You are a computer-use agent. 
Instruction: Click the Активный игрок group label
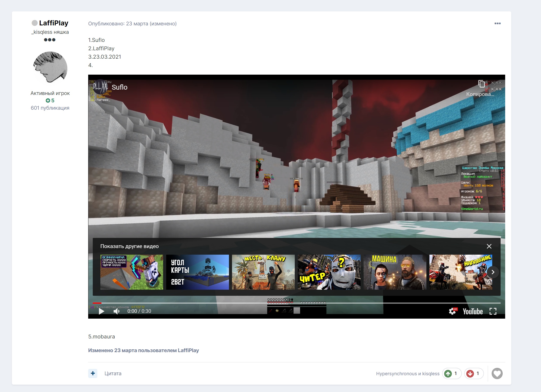coord(50,93)
